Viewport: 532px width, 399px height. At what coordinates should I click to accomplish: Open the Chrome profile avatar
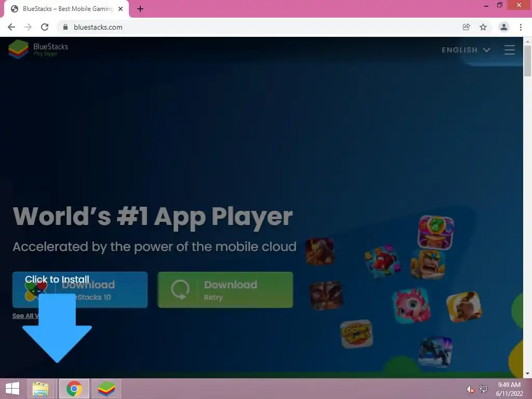coord(504,27)
